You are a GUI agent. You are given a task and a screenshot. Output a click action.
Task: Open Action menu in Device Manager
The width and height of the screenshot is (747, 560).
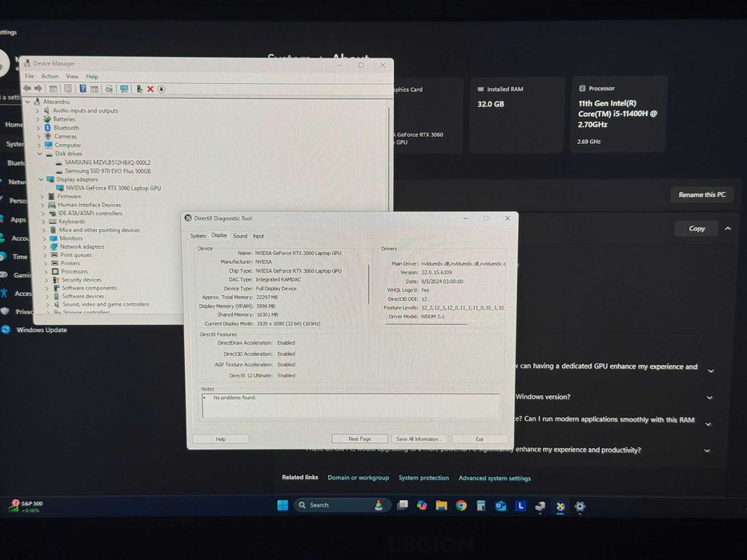pyautogui.click(x=50, y=76)
